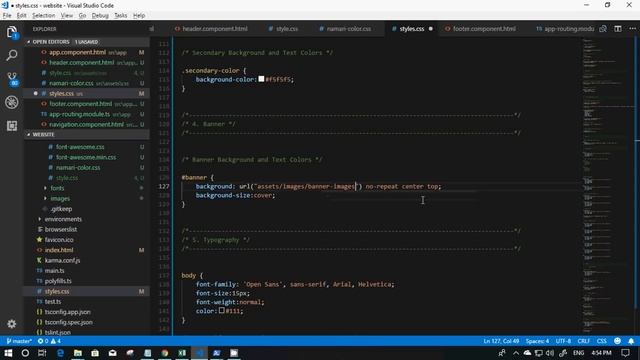Image resolution: width=640 pixels, height=360 pixels.
Task: Click the #111 color swatch in editor
Action: (x=222, y=310)
